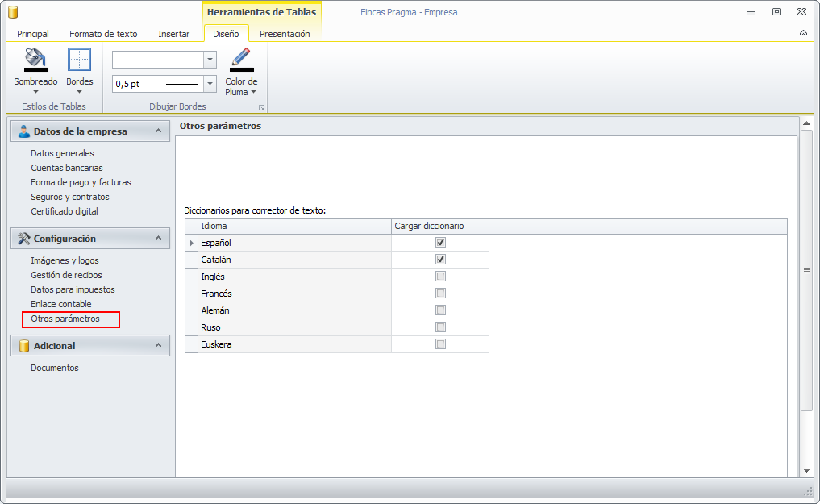
Task: Uncheck the Español dictionary checkbox
Action: [440, 243]
